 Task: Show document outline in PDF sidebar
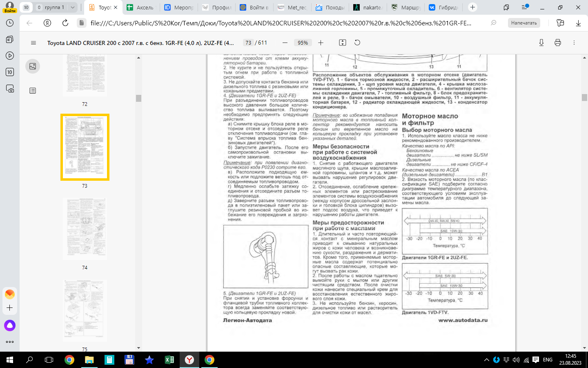33,90
